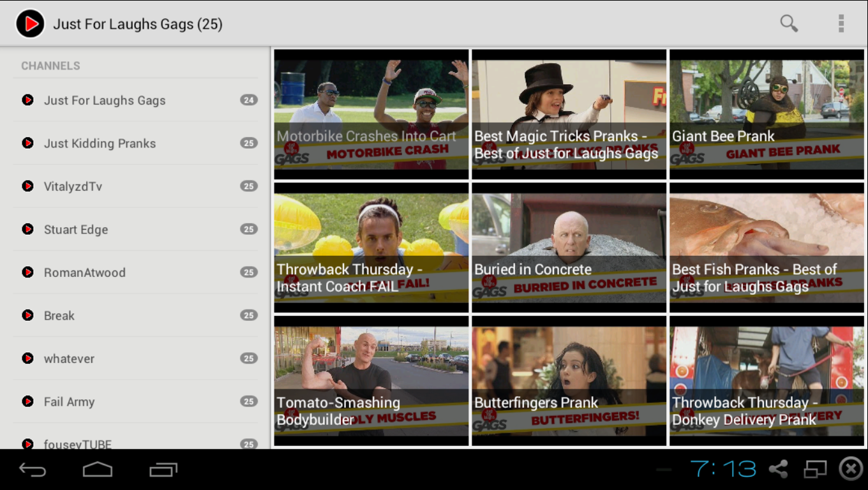The image size is (868, 490).
Task: Open the Break channel
Action: pos(135,315)
